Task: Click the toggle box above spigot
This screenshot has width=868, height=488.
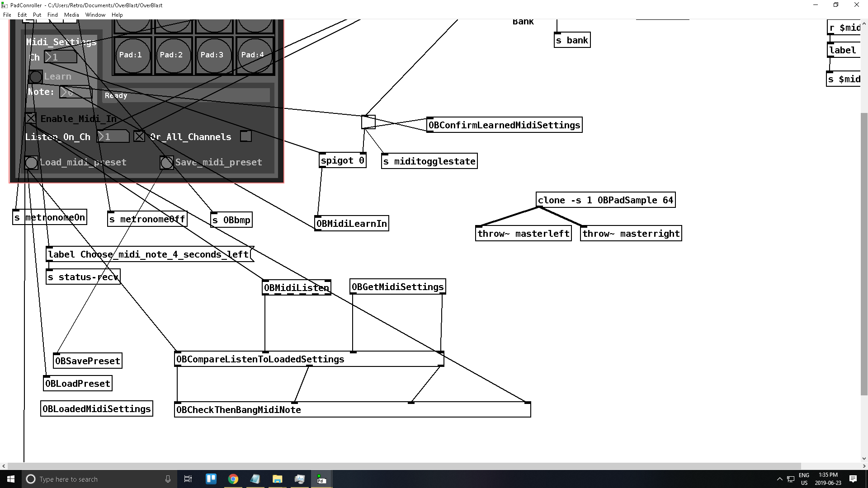Action: (x=368, y=122)
